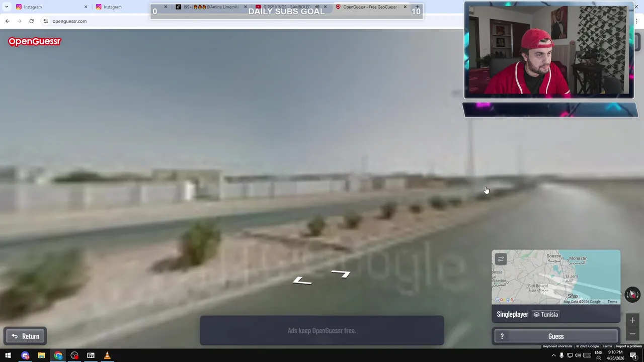Submit with the Guess button
Screen dimensions: 644x362
pos(556,336)
